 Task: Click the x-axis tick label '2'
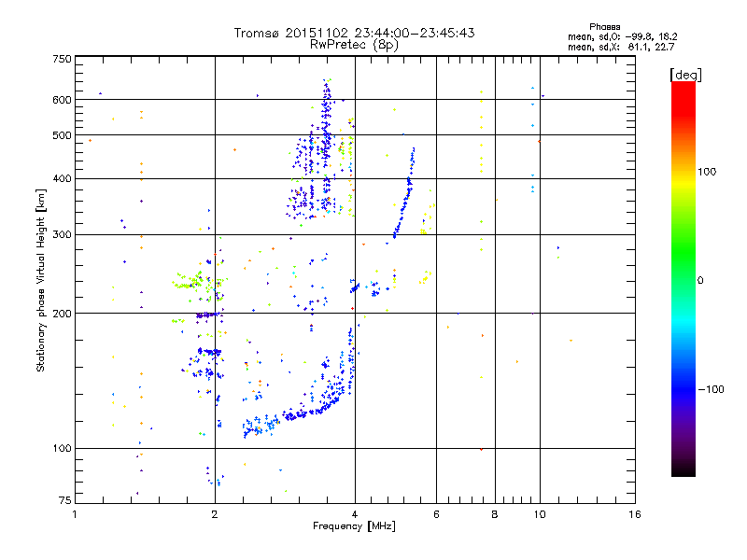tap(215, 514)
